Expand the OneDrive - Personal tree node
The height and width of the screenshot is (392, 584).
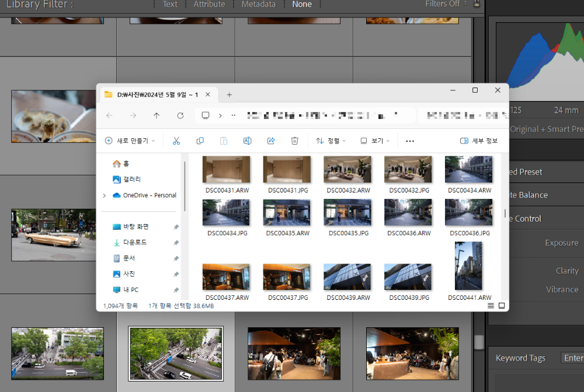[105, 195]
